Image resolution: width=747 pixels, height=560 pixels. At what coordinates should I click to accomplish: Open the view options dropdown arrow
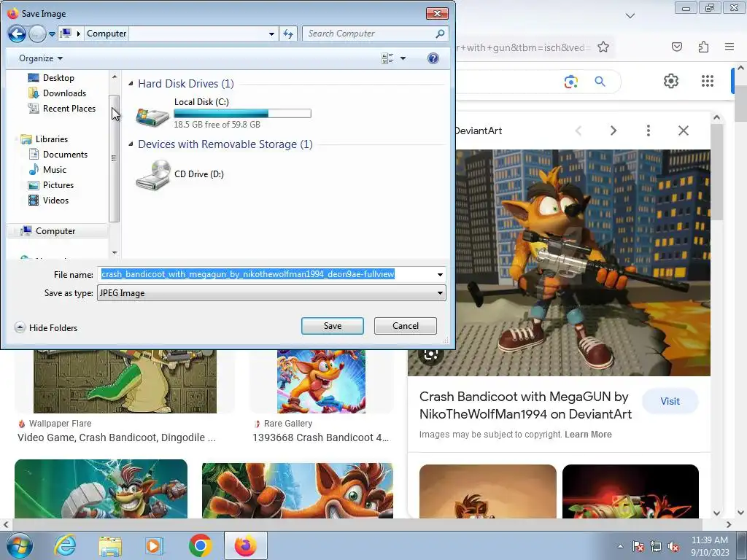[403, 58]
